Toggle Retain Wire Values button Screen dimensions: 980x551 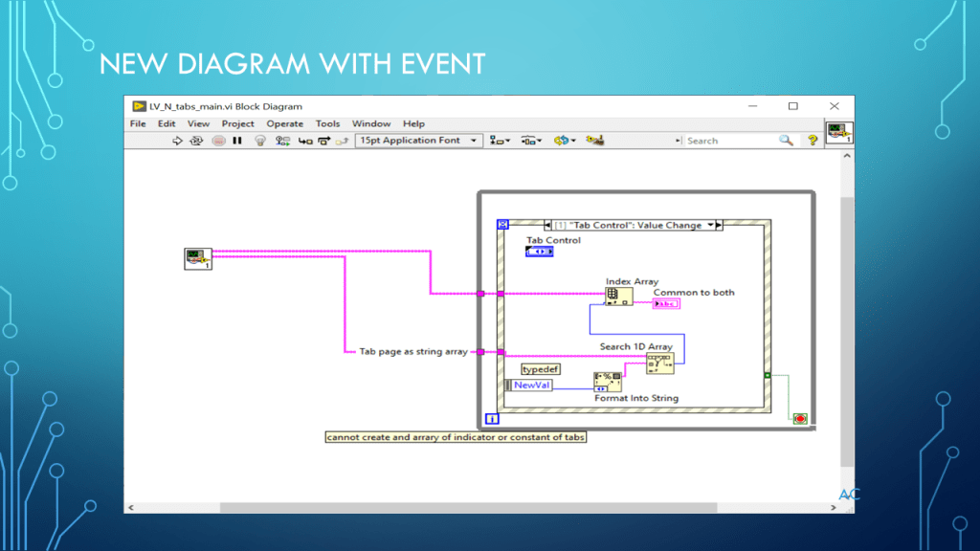pyautogui.click(x=282, y=141)
